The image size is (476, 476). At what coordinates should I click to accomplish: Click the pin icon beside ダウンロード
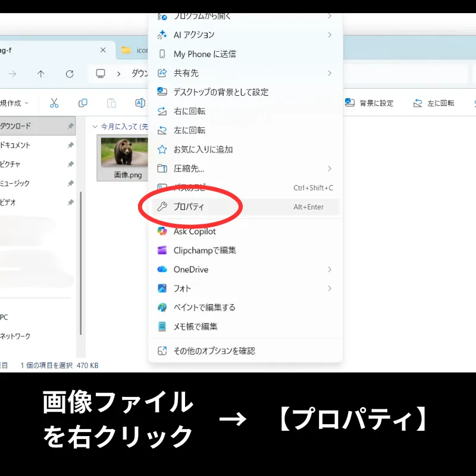point(70,126)
